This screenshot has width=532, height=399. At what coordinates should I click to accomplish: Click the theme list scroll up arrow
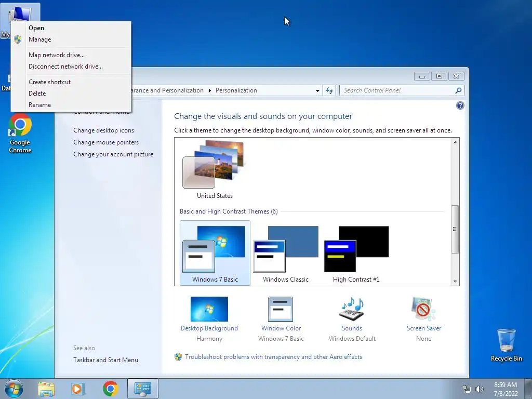coord(455,142)
